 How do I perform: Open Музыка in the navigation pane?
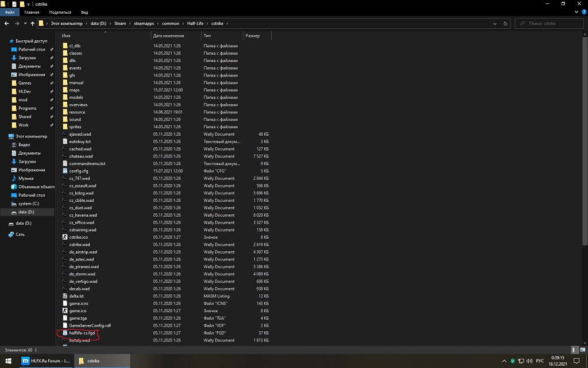point(26,178)
